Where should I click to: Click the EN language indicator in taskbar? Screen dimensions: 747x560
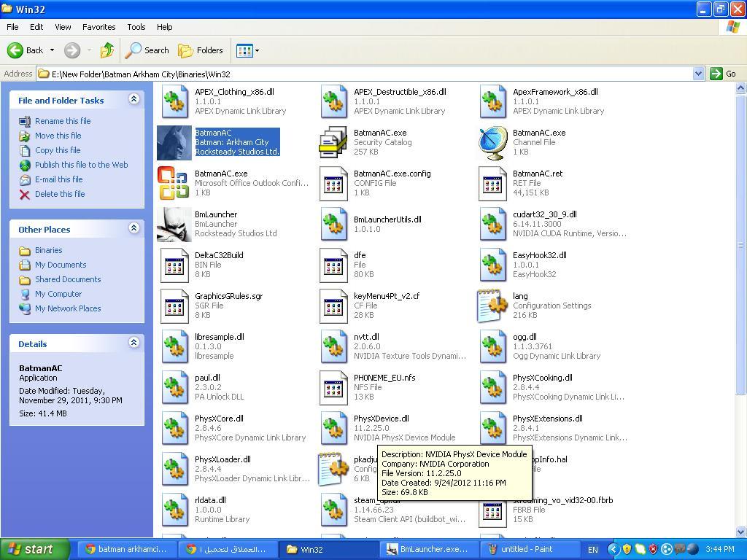coord(592,550)
